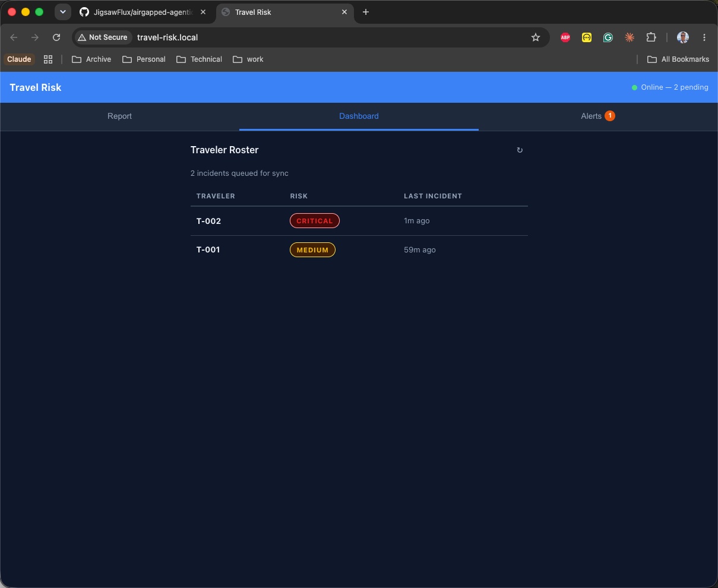Open the Archive bookmarks folder
Image resolution: width=718 pixels, height=588 pixels.
coord(91,59)
